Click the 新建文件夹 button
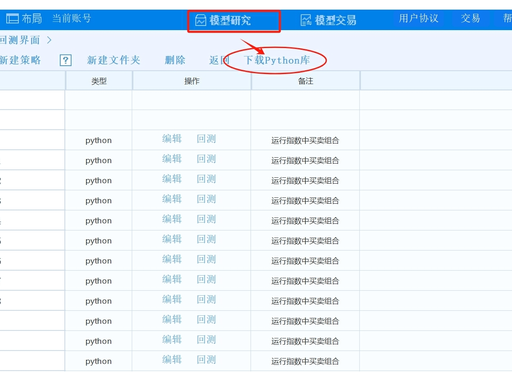Image resolution: width=512 pixels, height=384 pixels. tap(114, 60)
